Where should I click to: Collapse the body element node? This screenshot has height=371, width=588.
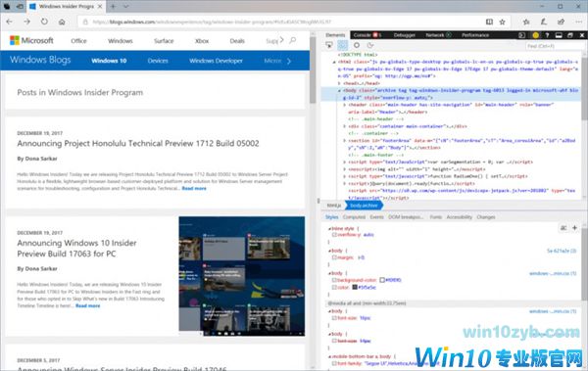pyautogui.click(x=340, y=91)
